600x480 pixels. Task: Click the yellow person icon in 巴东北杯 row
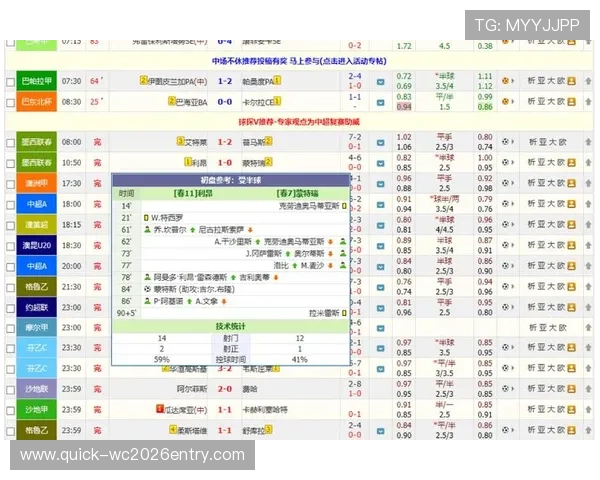[x=572, y=101]
